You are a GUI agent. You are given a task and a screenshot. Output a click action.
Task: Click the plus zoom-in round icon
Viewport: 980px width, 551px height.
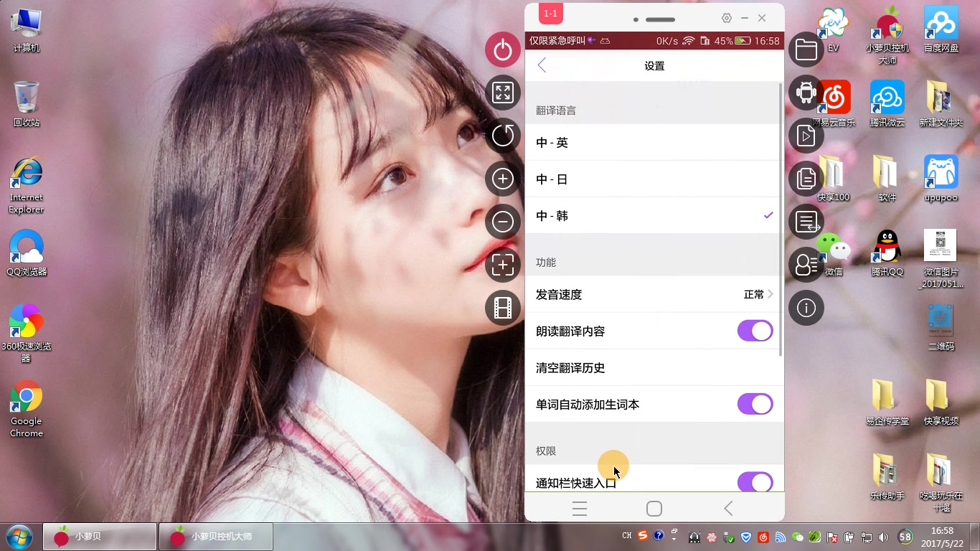(x=503, y=179)
